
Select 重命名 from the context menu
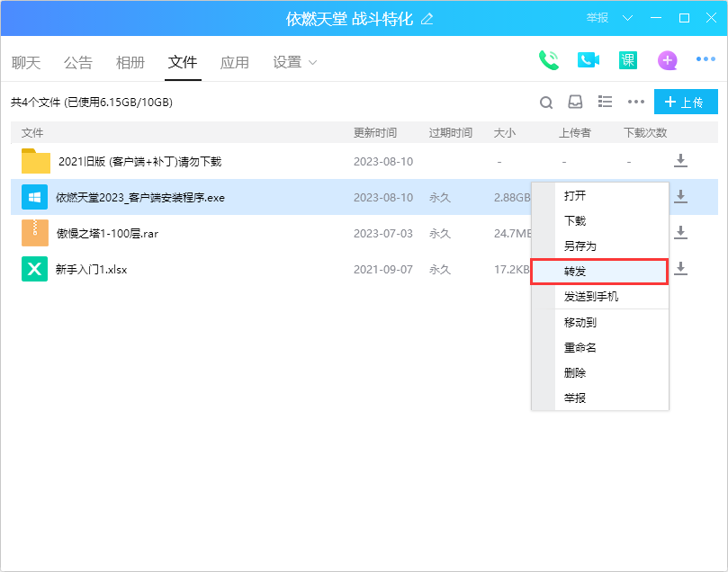[x=580, y=347]
